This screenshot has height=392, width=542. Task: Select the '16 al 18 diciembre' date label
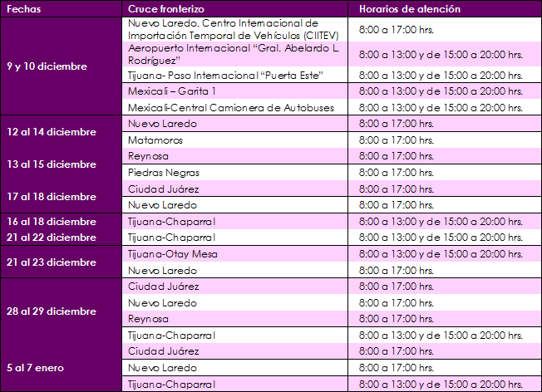tap(52, 222)
